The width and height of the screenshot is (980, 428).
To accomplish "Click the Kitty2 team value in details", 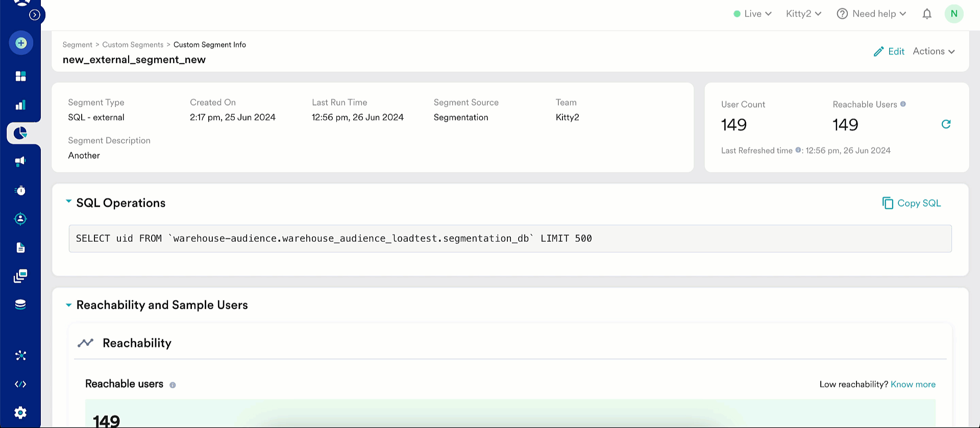I will click(568, 117).
